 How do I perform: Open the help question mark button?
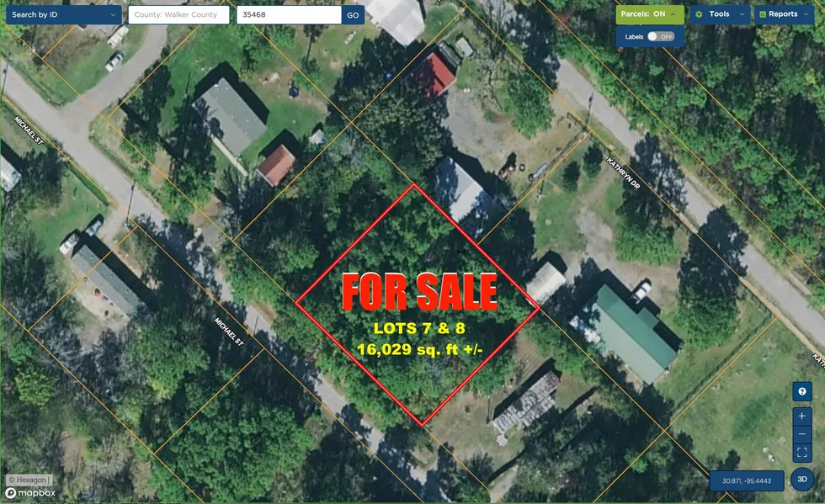[x=801, y=391]
